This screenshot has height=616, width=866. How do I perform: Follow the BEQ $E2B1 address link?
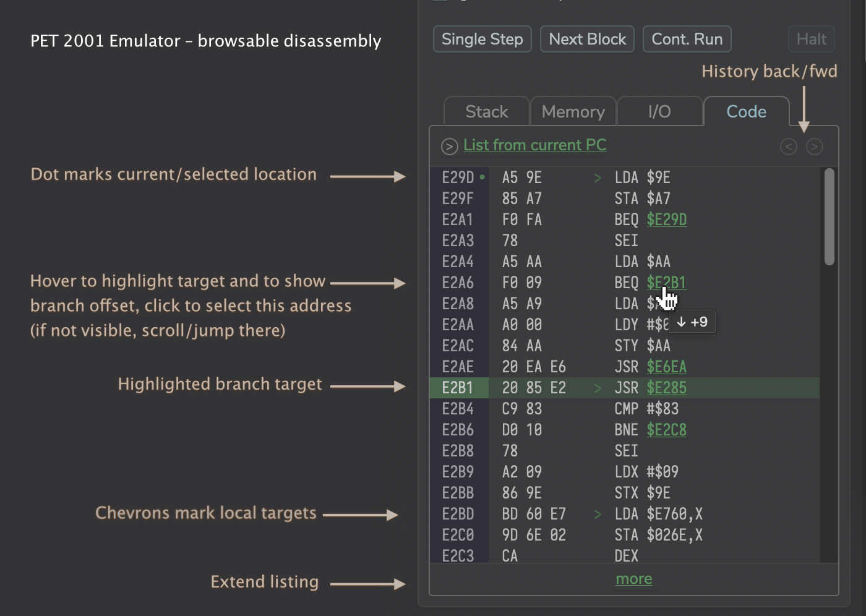[667, 283]
